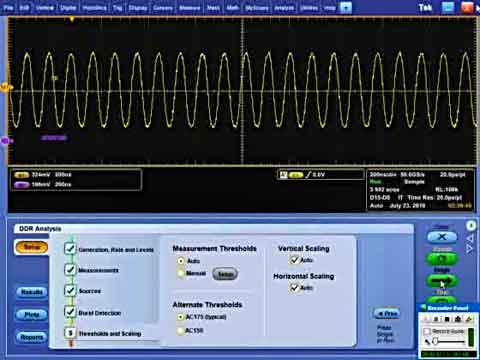This screenshot has width=480, height=360.
Task: Click the menu bar mode arrow button
Action: [346, 7]
